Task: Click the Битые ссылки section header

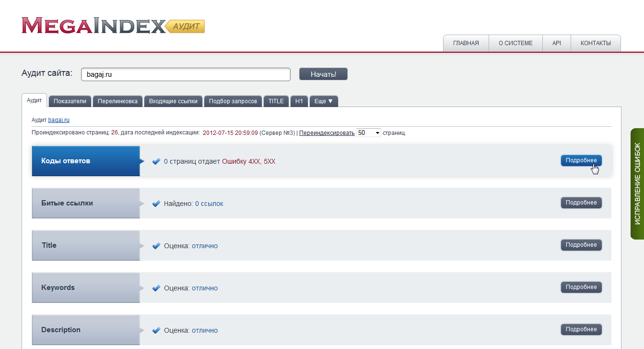Action: click(x=86, y=203)
